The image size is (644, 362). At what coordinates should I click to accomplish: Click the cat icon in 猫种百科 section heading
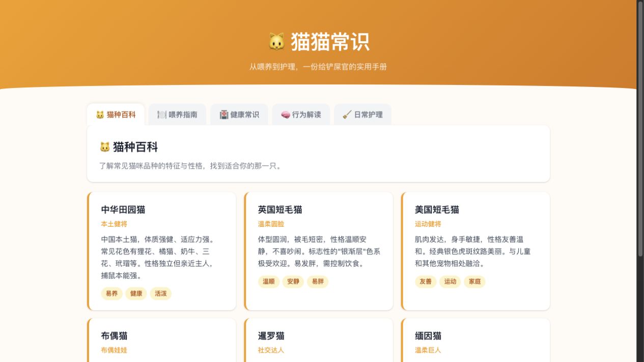click(105, 147)
